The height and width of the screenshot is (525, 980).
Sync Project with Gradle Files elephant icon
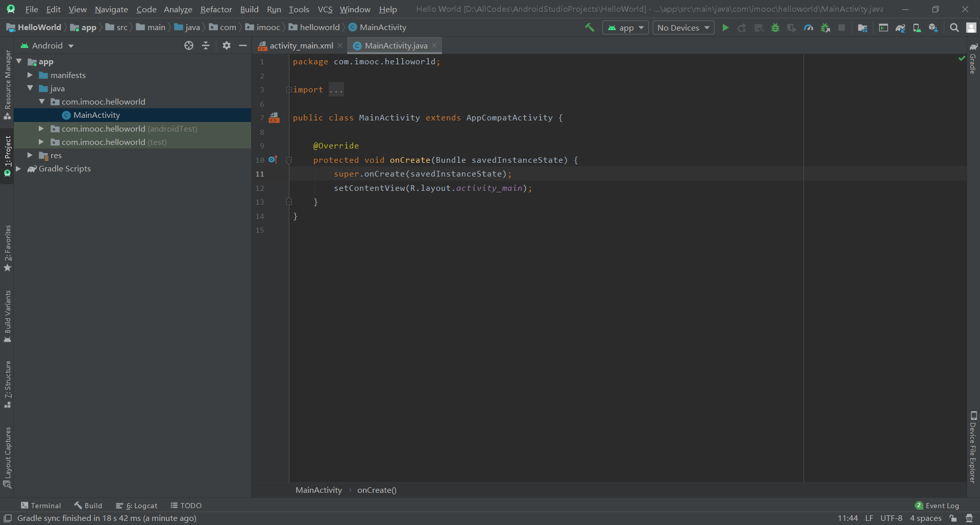[x=900, y=28]
